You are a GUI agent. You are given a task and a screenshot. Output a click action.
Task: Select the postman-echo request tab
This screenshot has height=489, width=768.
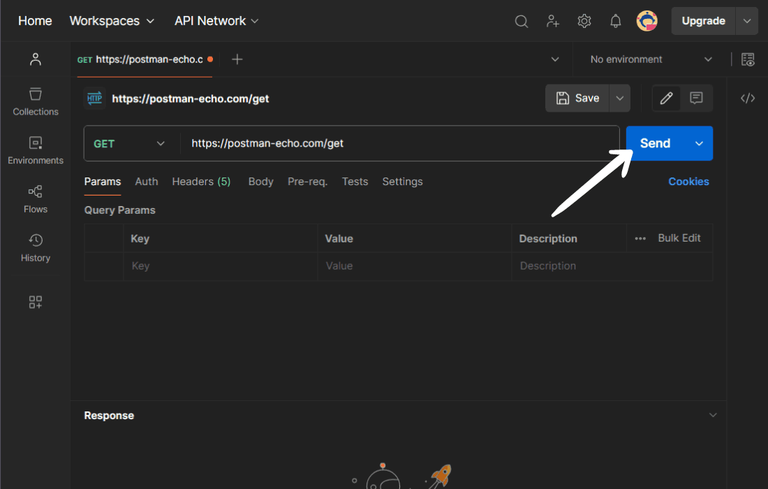pyautogui.click(x=144, y=59)
